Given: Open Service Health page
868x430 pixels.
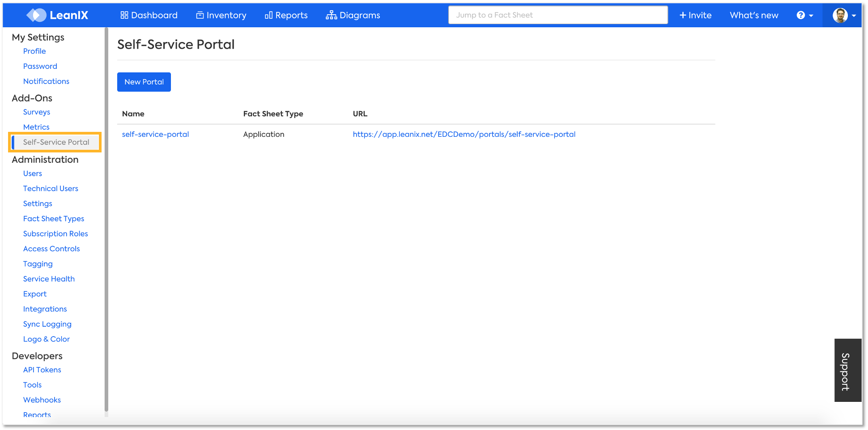Looking at the screenshot, I should pos(49,279).
